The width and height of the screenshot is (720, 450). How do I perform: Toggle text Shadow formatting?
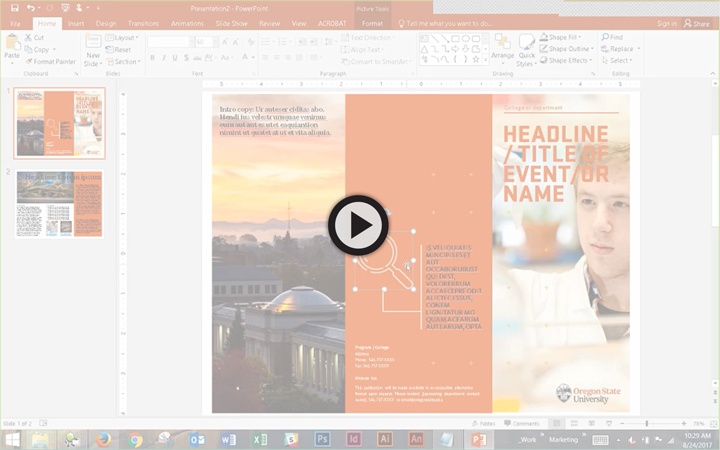(186, 57)
